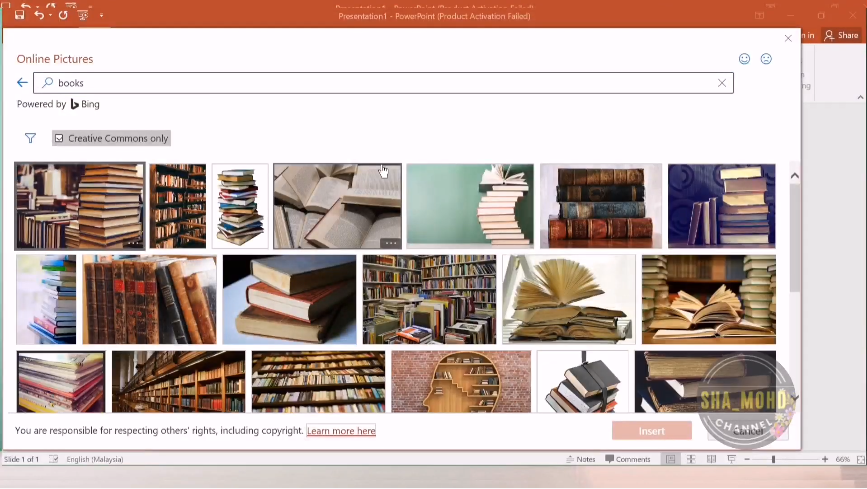Screen dimensions: 867x489
Task: Click the Undo arrow in title bar
Action: coord(38,15)
